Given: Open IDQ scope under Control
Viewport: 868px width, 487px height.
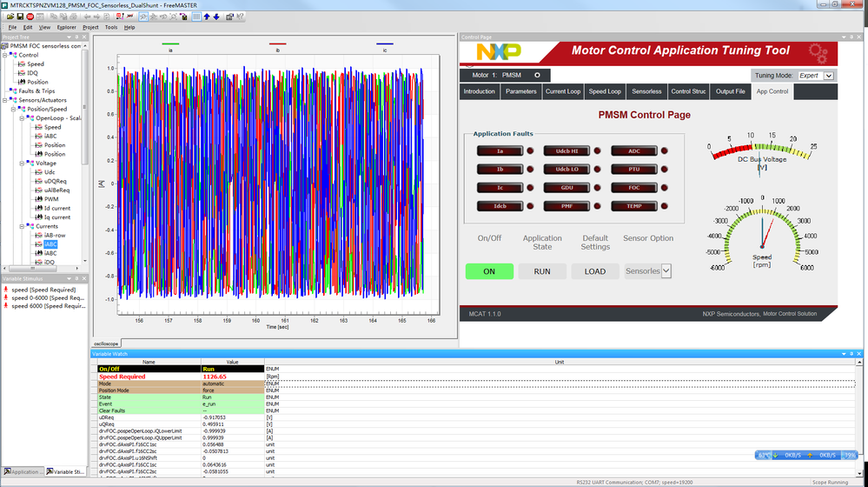Looking at the screenshot, I should point(33,73).
